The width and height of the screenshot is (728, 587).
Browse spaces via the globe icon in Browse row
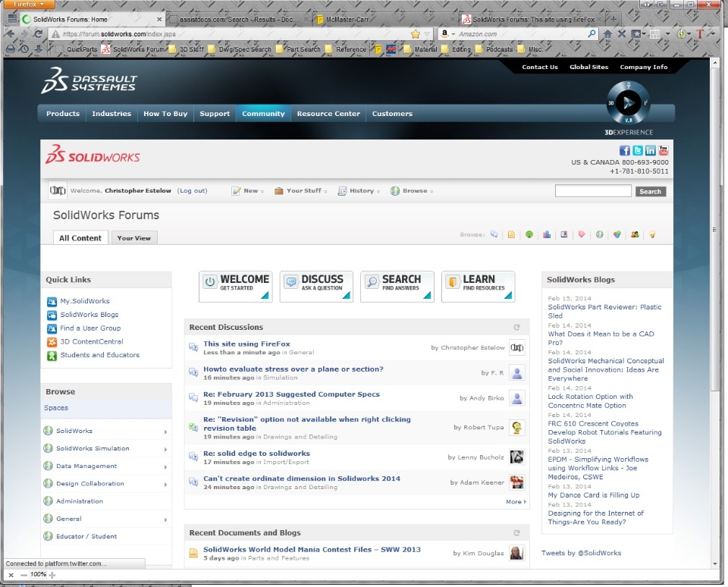(x=599, y=234)
